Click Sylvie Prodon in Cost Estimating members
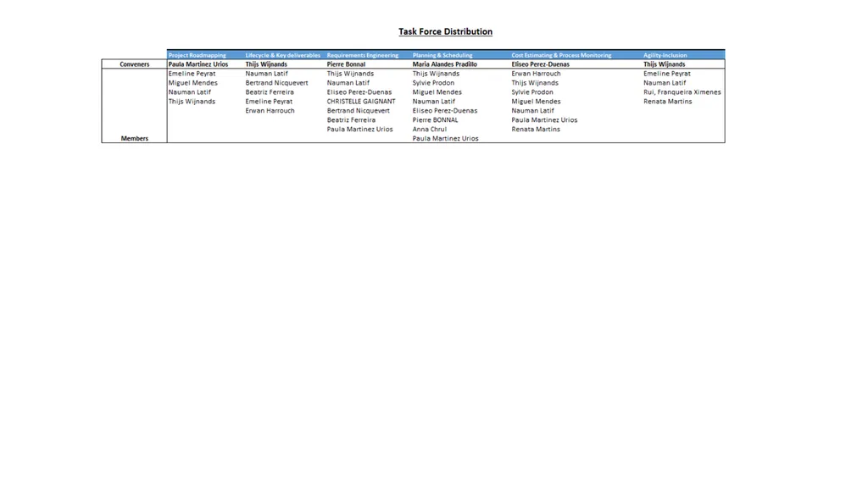This screenshot has width=868, height=487. 532,92
